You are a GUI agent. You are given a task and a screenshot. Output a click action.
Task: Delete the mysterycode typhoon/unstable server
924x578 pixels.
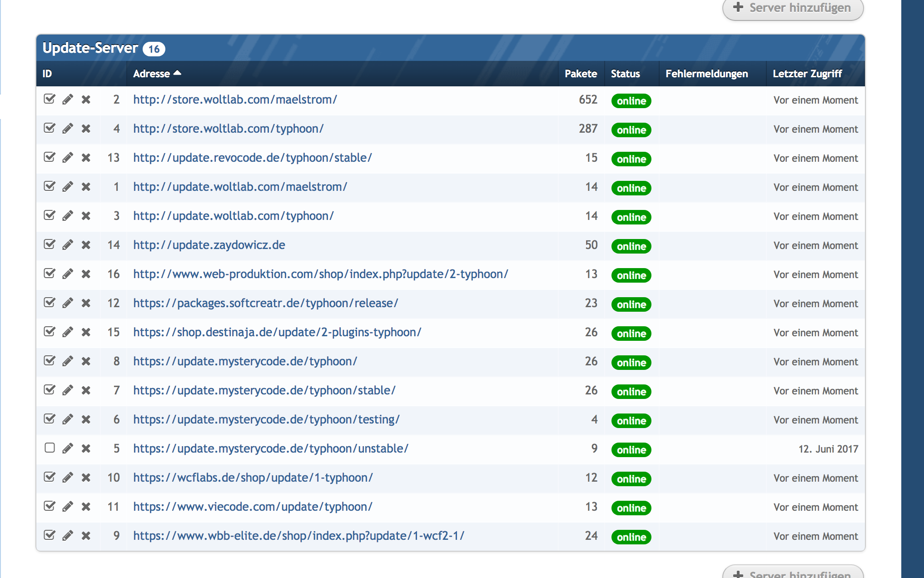tap(86, 448)
